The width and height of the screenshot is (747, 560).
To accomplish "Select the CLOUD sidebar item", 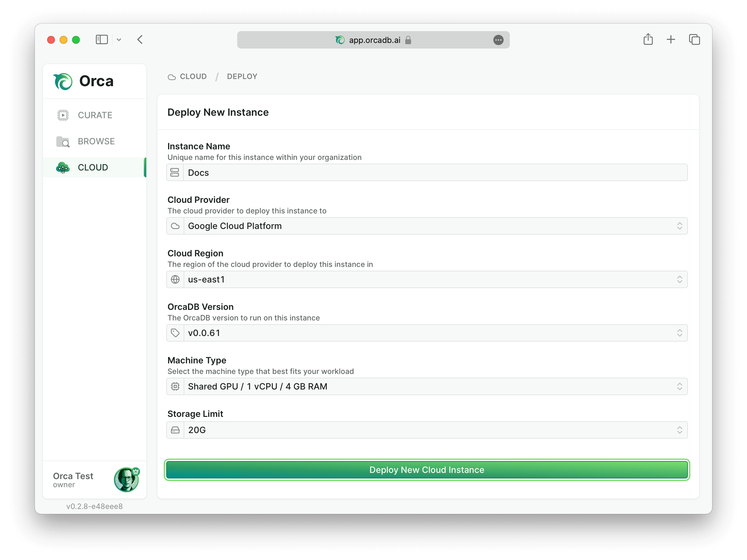I will click(x=95, y=167).
